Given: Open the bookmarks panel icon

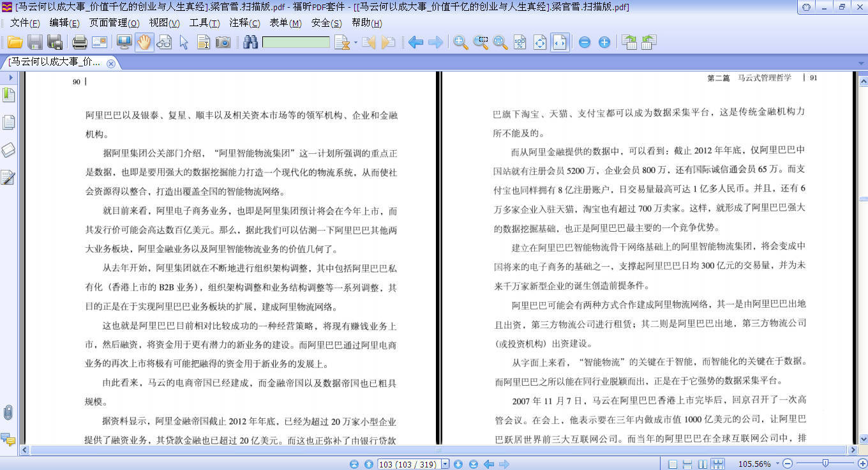Looking at the screenshot, I should 8,96.
